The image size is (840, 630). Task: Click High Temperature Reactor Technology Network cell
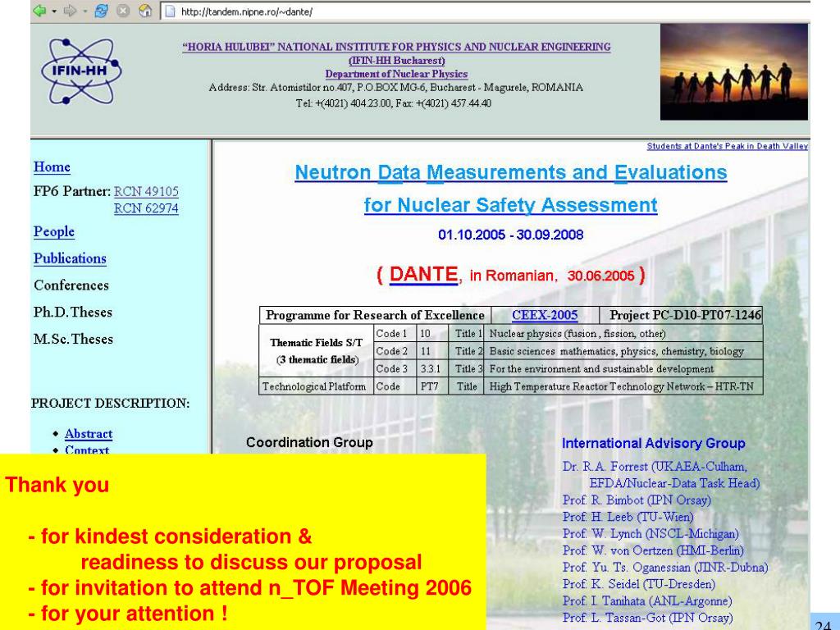[623, 386]
